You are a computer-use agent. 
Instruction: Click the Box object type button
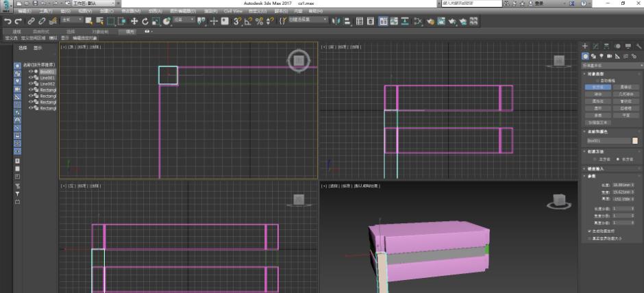click(597, 88)
